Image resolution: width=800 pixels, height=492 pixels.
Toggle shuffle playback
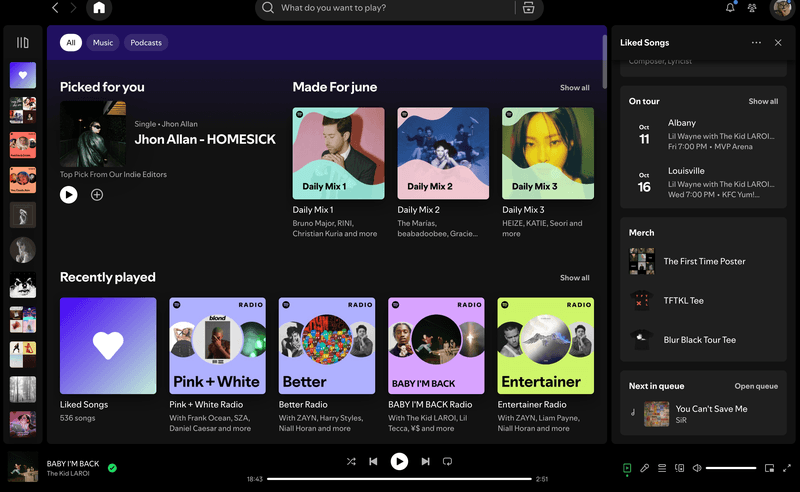(351, 461)
